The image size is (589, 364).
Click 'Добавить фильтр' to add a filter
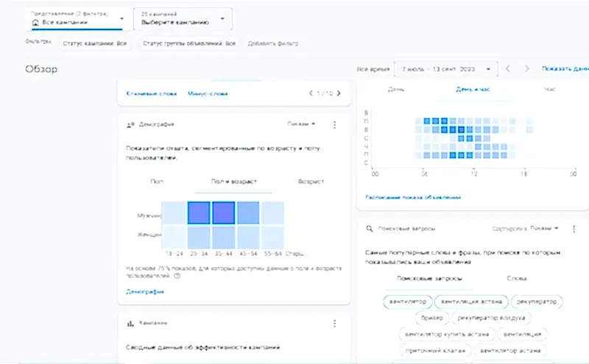tap(273, 44)
